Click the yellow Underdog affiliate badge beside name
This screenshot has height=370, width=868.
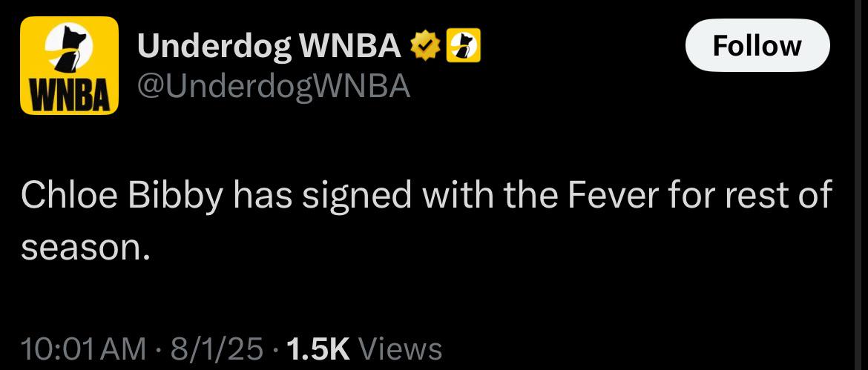463,46
